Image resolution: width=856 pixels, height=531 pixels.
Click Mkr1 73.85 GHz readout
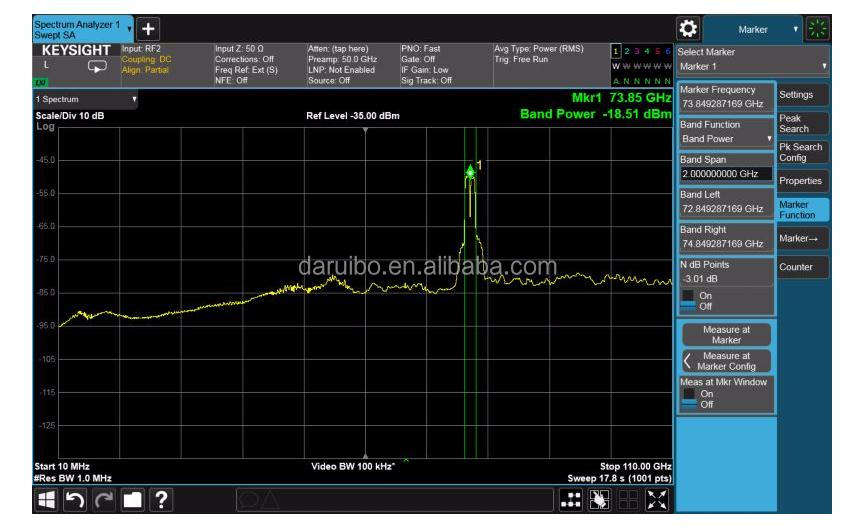coord(621,98)
